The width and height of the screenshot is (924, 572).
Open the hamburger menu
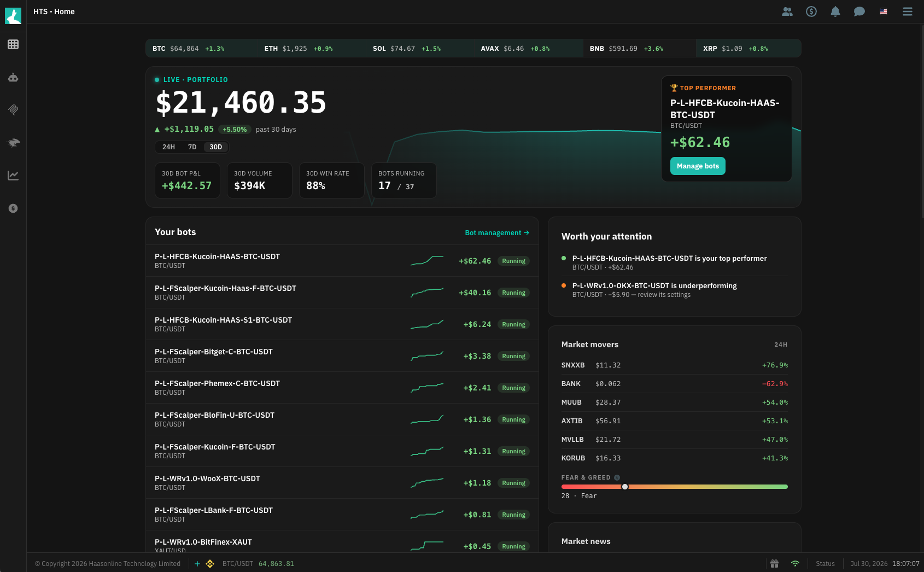(908, 11)
